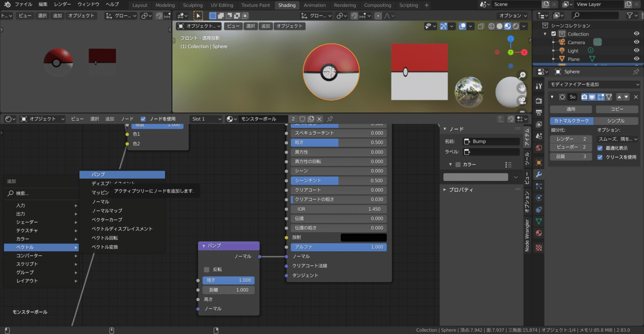Open the Active Tool settings tab
This screenshot has height=334, width=644.
pyautogui.click(x=539, y=86)
